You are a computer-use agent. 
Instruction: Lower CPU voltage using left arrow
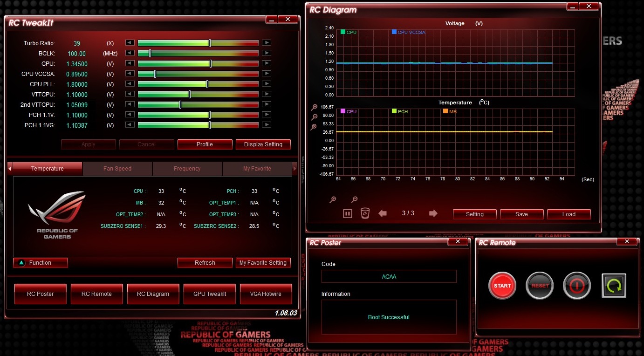coord(130,63)
